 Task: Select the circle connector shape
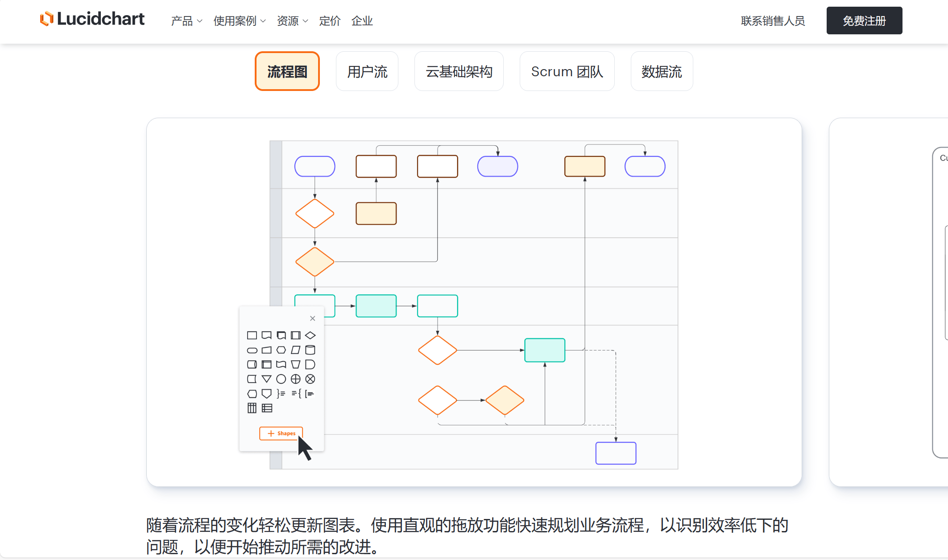281,379
